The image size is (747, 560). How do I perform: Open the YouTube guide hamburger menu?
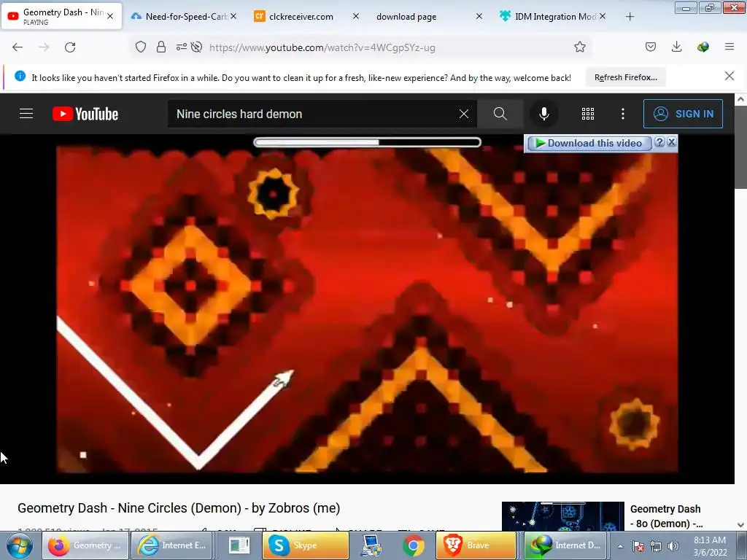click(26, 114)
